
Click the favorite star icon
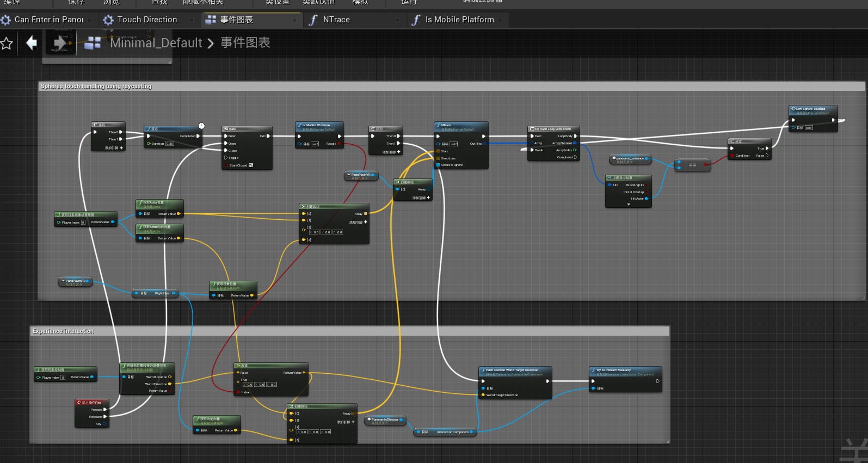pyautogui.click(x=7, y=43)
